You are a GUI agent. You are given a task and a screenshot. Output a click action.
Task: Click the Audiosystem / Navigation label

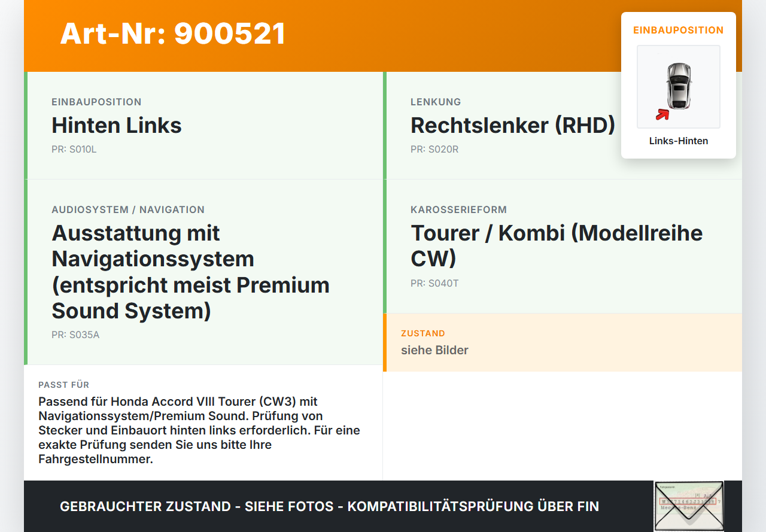click(128, 209)
